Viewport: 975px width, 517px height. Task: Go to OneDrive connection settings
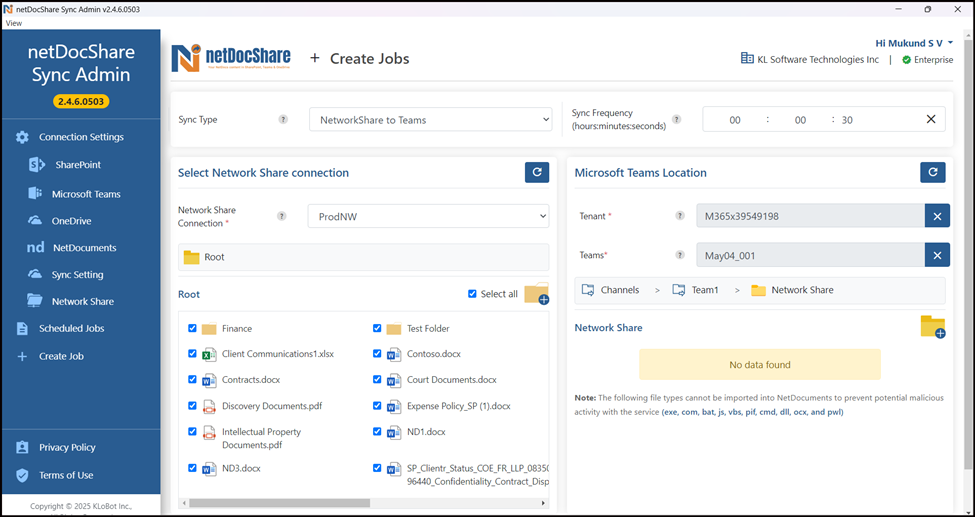[72, 221]
